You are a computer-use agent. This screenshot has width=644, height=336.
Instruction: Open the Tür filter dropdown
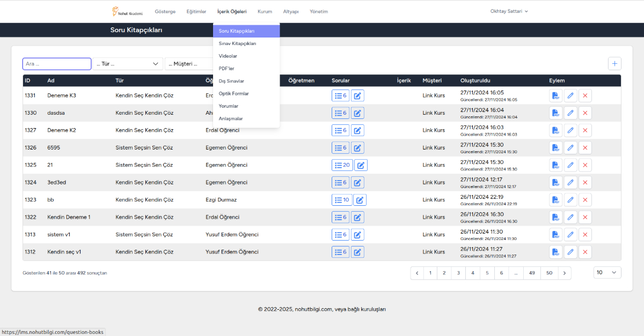pyautogui.click(x=128, y=64)
